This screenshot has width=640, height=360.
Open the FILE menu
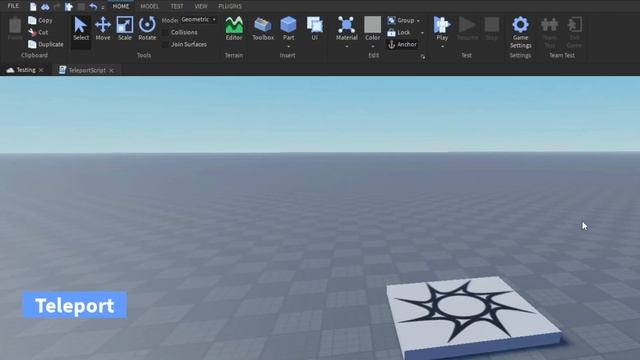click(13, 6)
